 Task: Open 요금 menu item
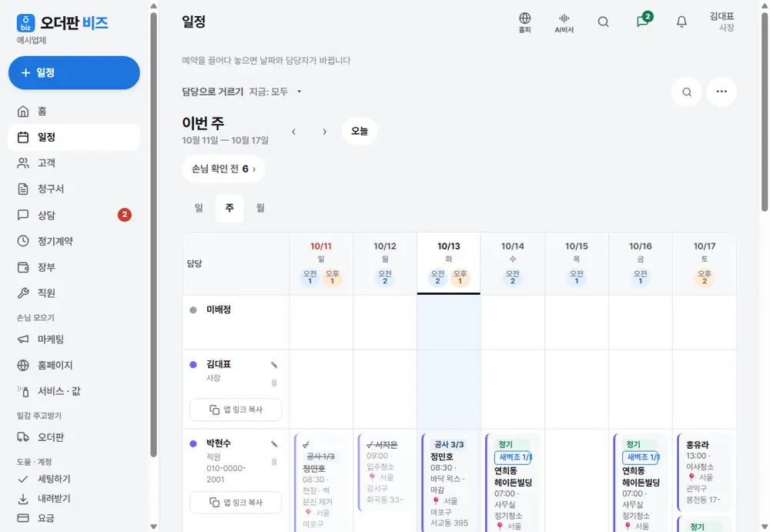tap(74, 518)
